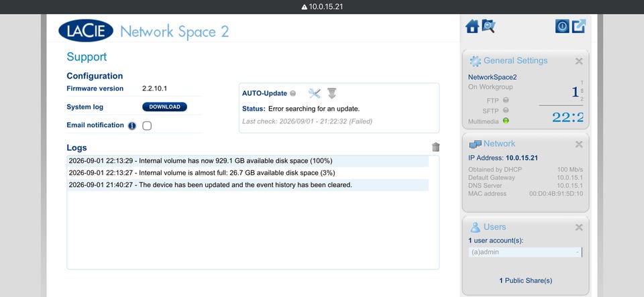The image size is (644, 297).
Task: Click the AUTO-Update status indicator dot
Action: tap(293, 94)
